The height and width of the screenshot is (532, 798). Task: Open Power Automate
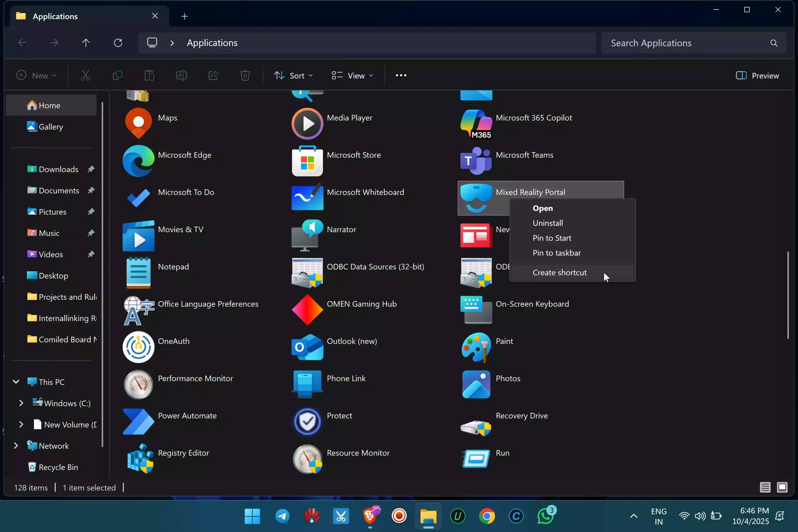(187, 416)
